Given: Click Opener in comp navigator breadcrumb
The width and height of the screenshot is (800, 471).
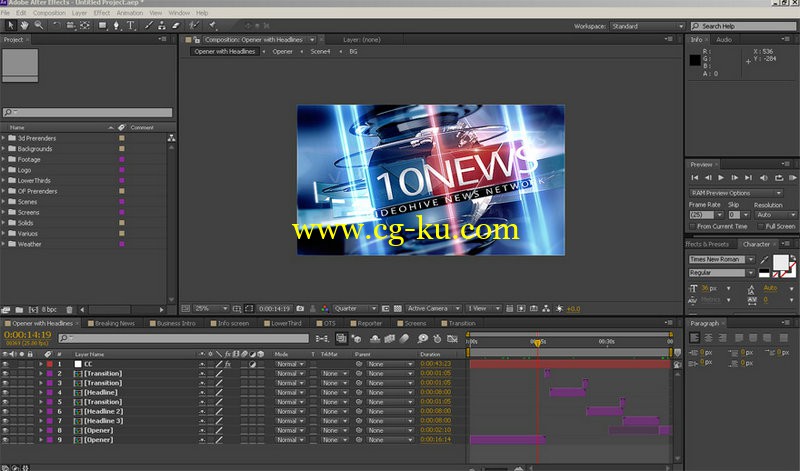Looking at the screenshot, I should 282,52.
